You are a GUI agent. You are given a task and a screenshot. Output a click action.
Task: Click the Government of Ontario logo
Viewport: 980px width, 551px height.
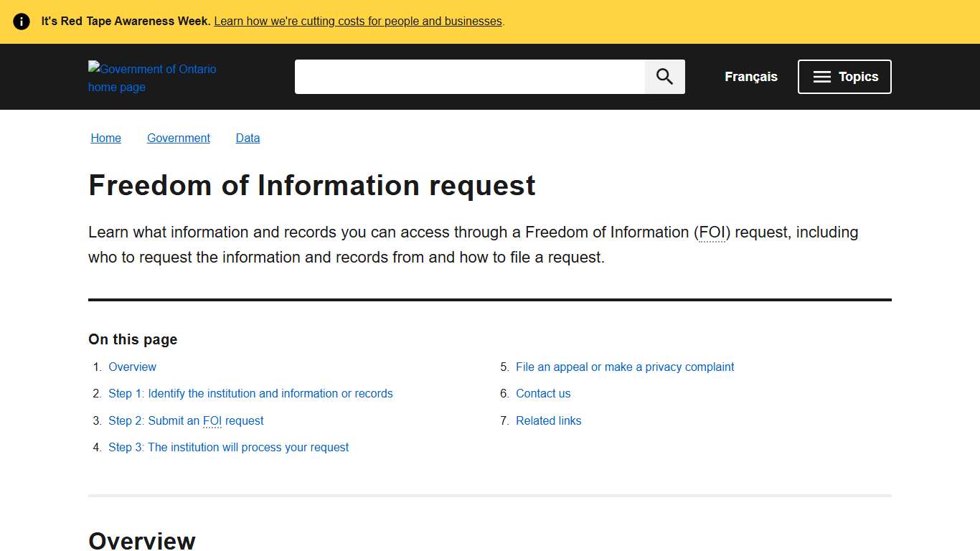[x=151, y=77]
